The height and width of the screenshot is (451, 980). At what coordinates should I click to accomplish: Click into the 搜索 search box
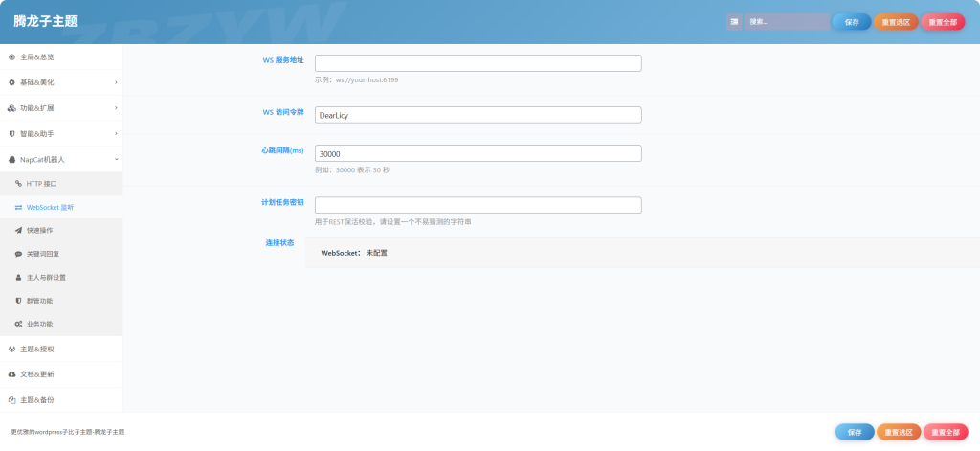click(x=787, y=22)
